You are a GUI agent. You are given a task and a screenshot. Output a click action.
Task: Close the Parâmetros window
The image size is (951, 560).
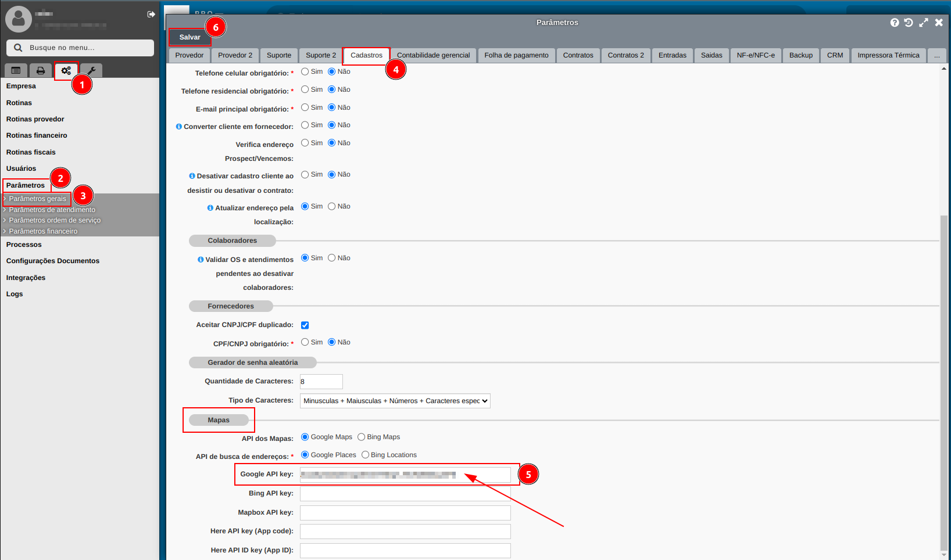click(x=939, y=23)
